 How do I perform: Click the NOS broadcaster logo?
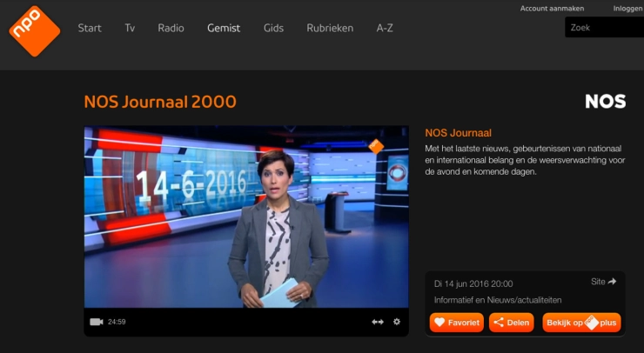606,102
